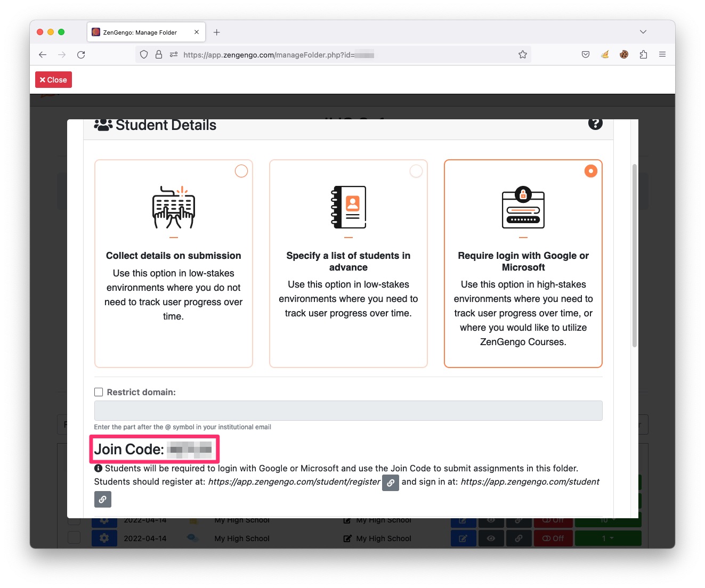Click the Enter the part after @ hint text
Image resolution: width=705 pixels, height=588 pixels.
pos(183,427)
